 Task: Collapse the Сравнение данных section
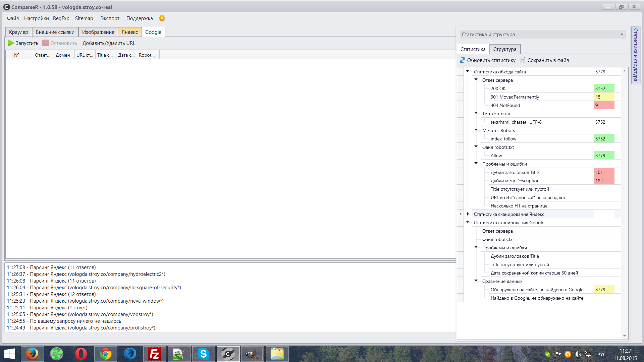pos(476,281)
